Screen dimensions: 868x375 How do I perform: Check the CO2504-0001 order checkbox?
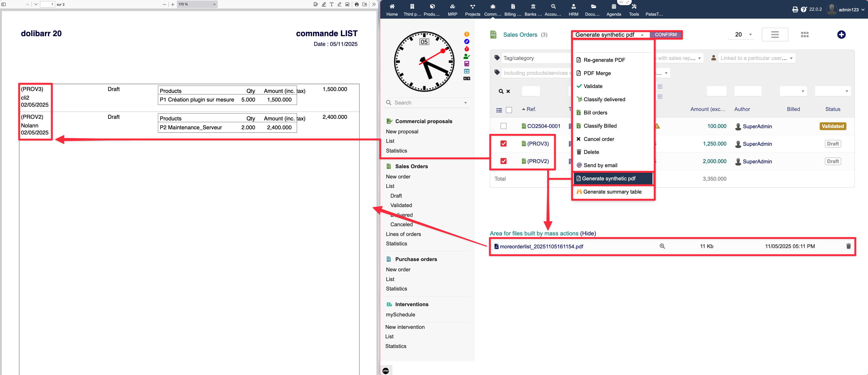coord(503,126)
